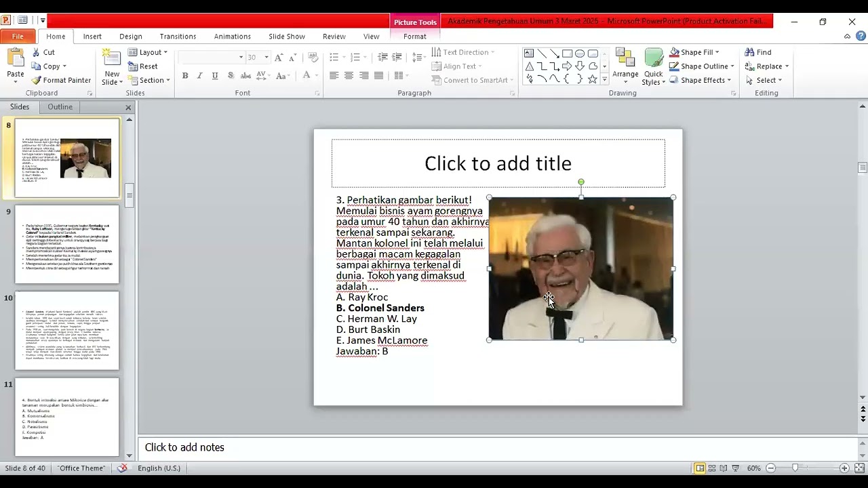Expand the Shape Outline menu
This screenshot has height=488, width=868.
702,66
